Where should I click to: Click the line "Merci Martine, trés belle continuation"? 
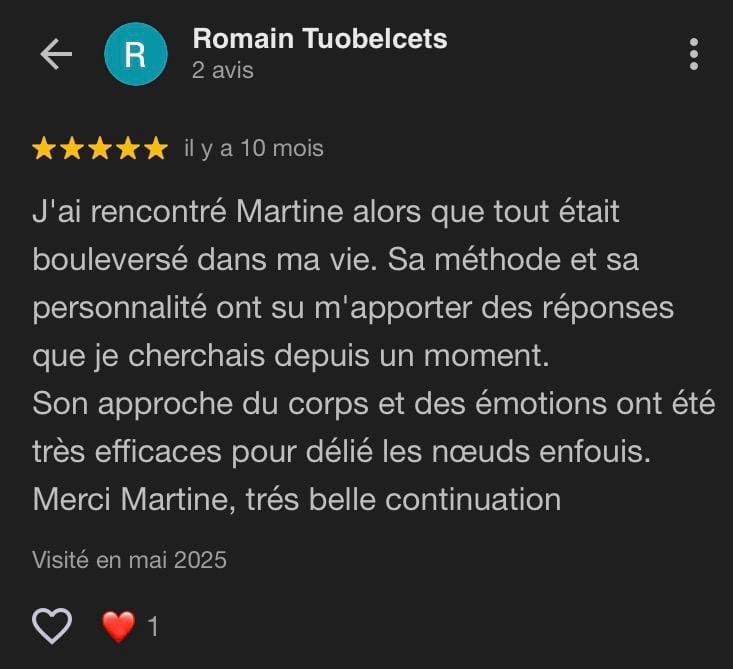coord(296,498)
